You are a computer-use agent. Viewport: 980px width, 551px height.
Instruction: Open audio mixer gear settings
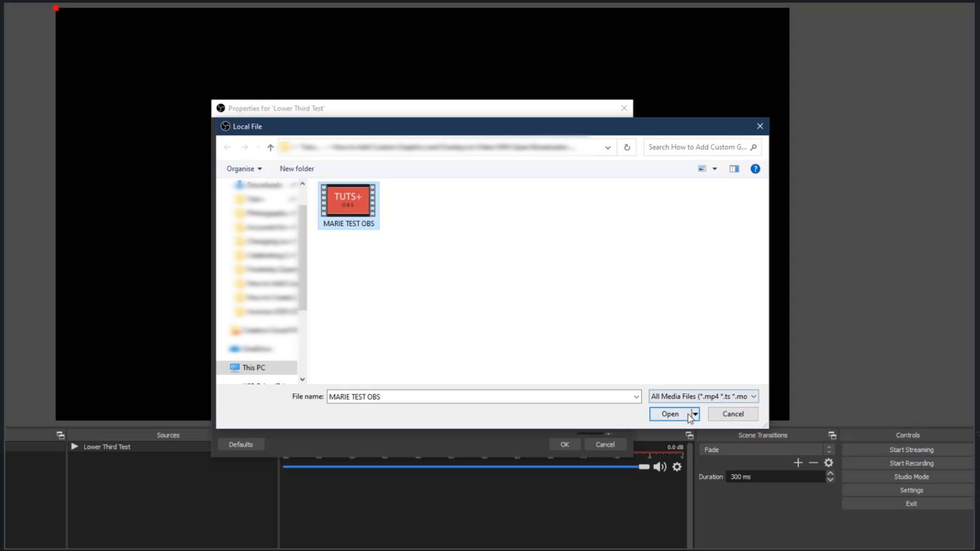(x=677, y=467)
